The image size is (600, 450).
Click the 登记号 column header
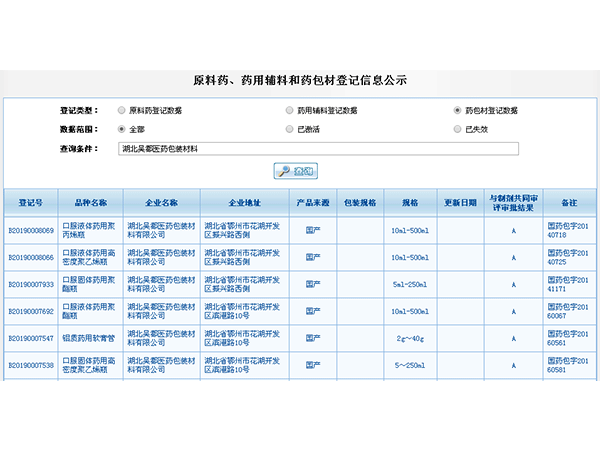click(31, 202)
